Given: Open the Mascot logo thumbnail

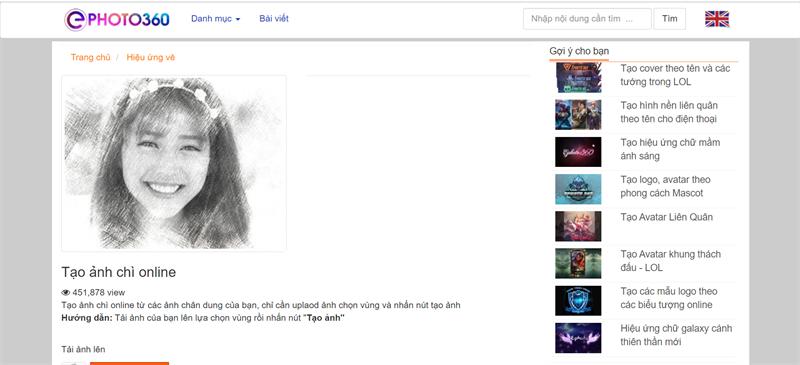Looking at the screenshot, I should click(x=578, y=189).
